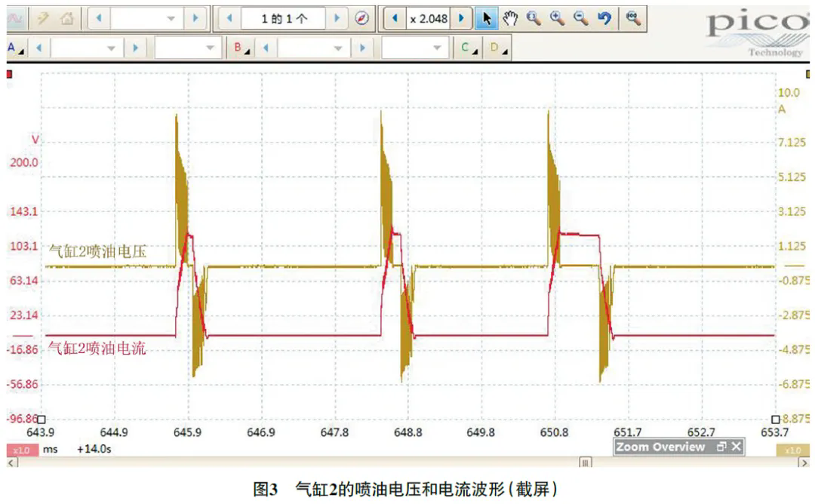Select the pointer arrow tool
This screenshot has height=504, width=815.
(487, 19)
